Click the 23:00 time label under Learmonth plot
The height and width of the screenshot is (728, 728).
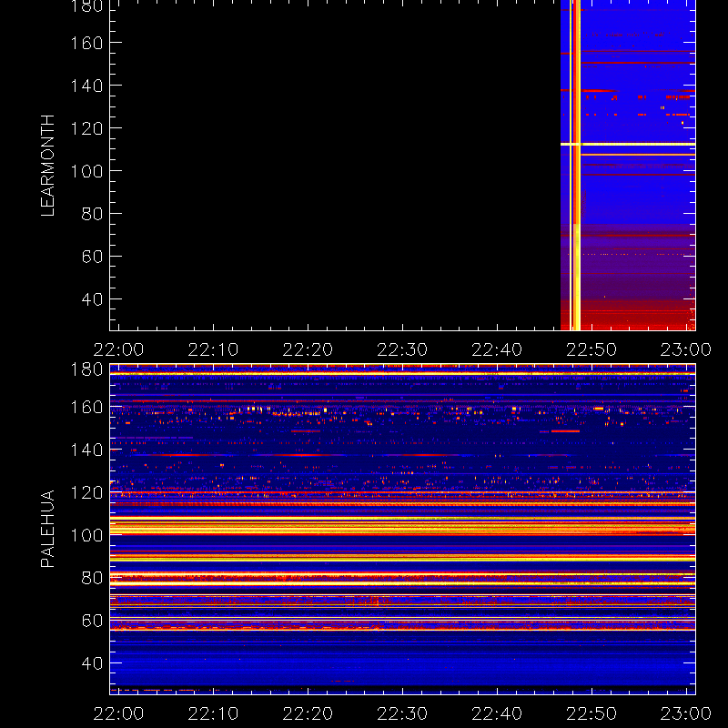[686, 349]
